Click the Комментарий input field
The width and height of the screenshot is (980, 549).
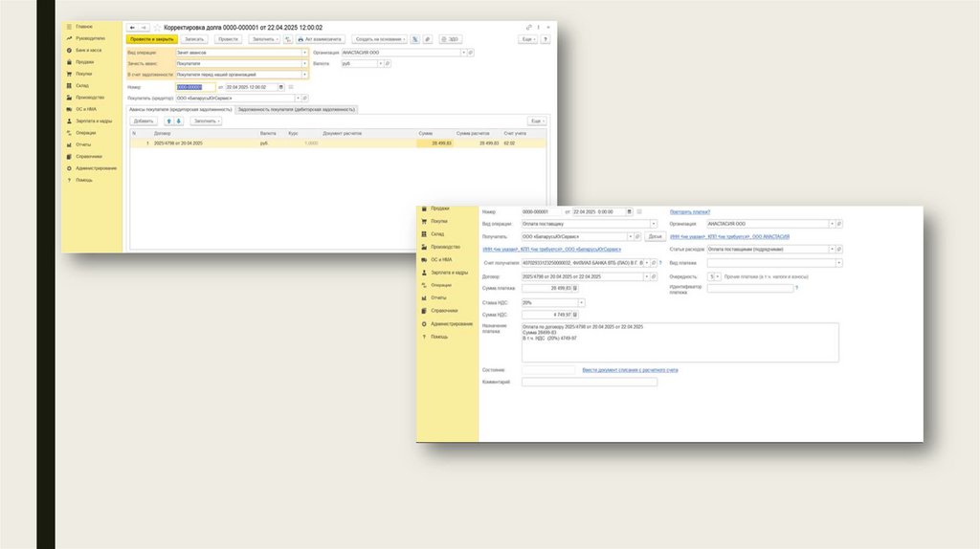(x=590, y=382)
